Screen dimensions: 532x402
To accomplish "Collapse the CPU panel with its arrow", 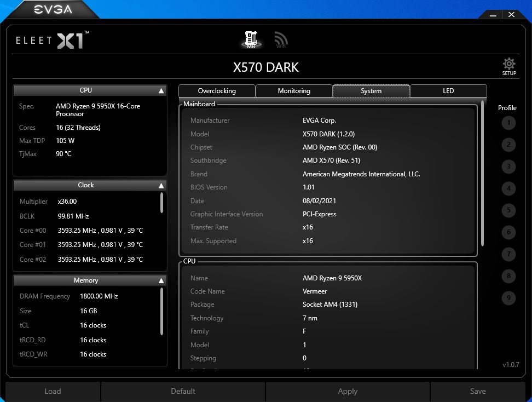I will (x=161, y=91).
